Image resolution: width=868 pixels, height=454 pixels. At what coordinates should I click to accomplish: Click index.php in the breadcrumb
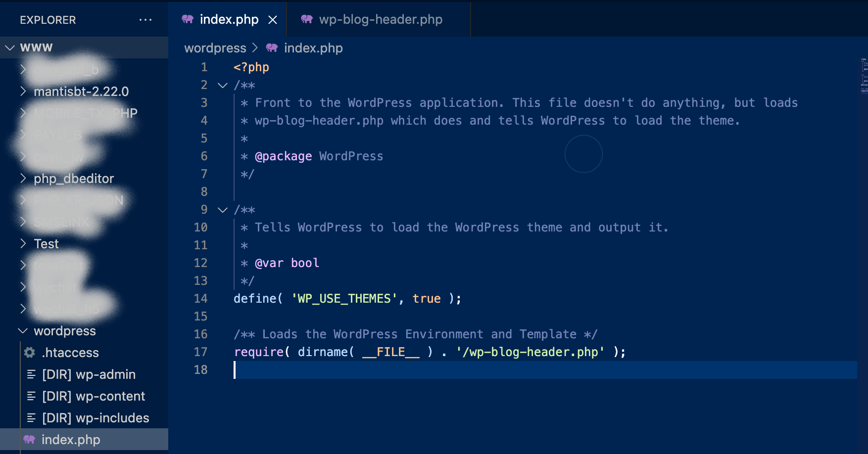pos(313,48)
